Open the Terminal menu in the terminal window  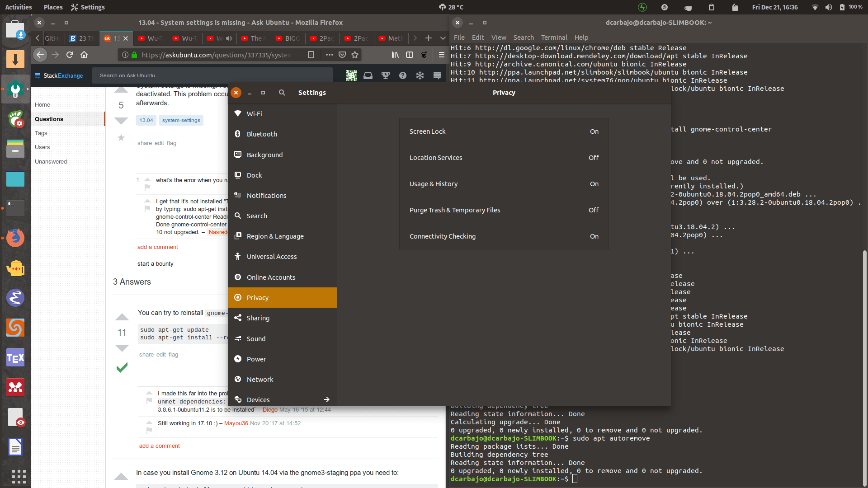[554, 38]
